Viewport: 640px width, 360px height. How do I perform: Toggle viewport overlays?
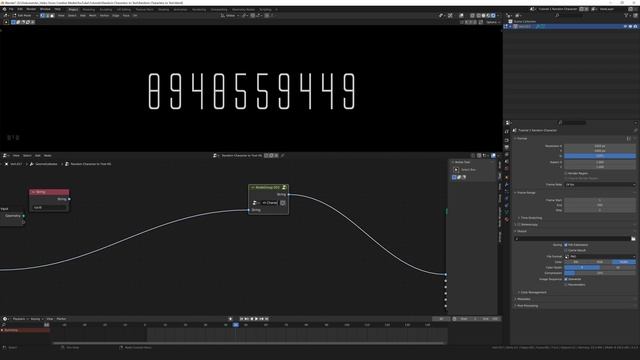461,16
